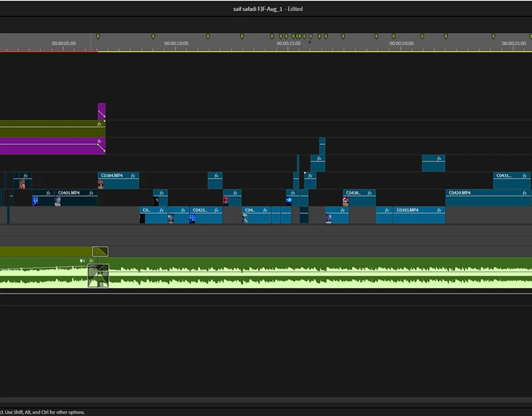This screenshot has width=532, height=416.
Task: Click the 00:00:25:00 timecode on the ruler
Action: (x=514, y=43)
